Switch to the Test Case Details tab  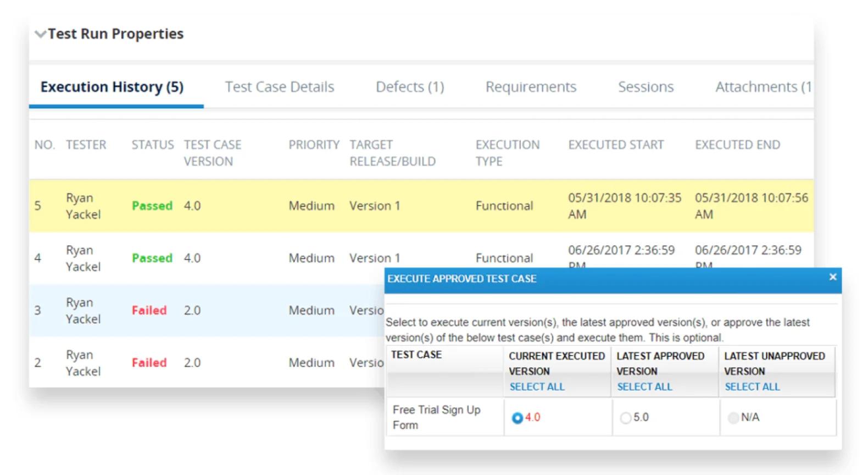279,87
